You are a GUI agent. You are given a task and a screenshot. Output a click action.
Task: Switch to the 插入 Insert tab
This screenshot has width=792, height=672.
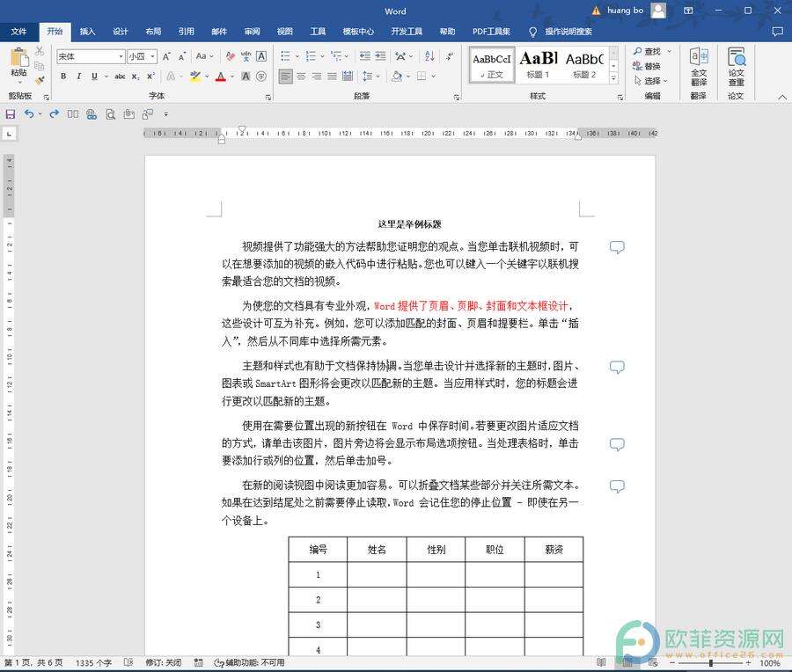[87, 32]
